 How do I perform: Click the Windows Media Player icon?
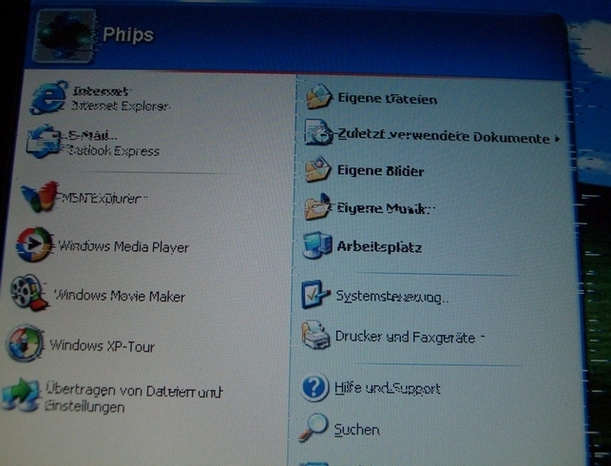[34, 245]
